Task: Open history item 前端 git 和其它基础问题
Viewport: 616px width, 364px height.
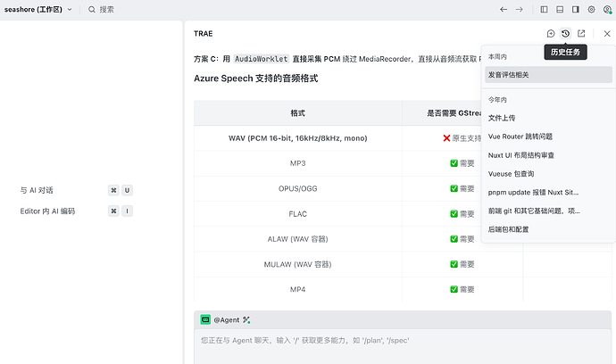Action: 548,211
